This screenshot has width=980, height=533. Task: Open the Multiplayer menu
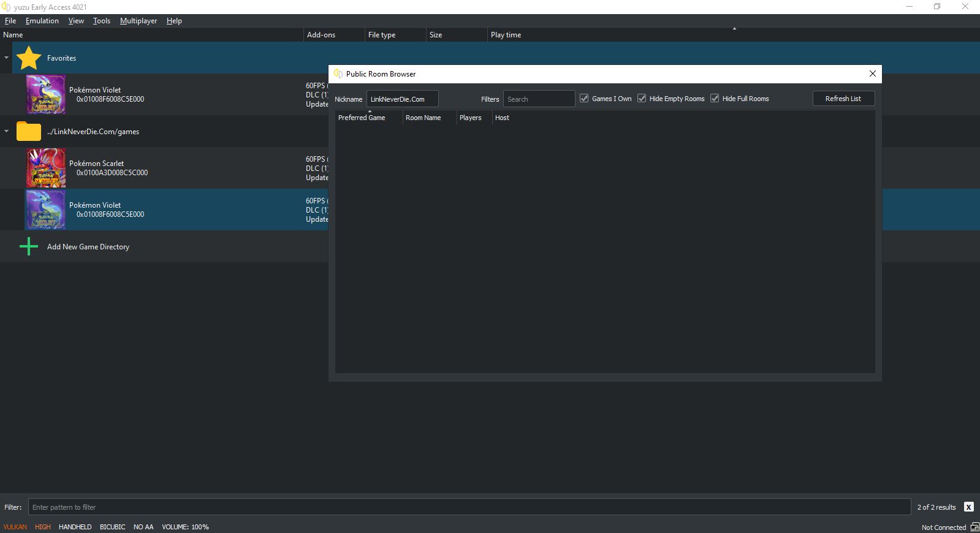pos(139,21)
